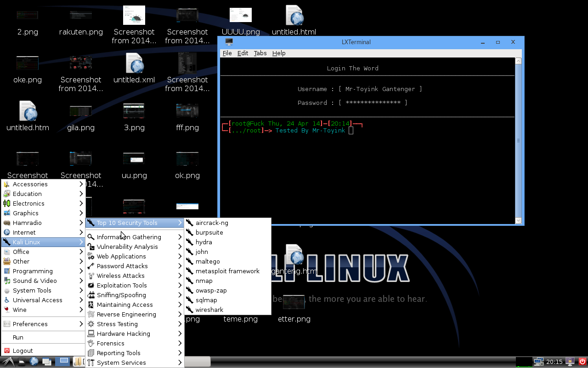
Task: Select sqlmap in the submenu
Action: pos(206,300)
